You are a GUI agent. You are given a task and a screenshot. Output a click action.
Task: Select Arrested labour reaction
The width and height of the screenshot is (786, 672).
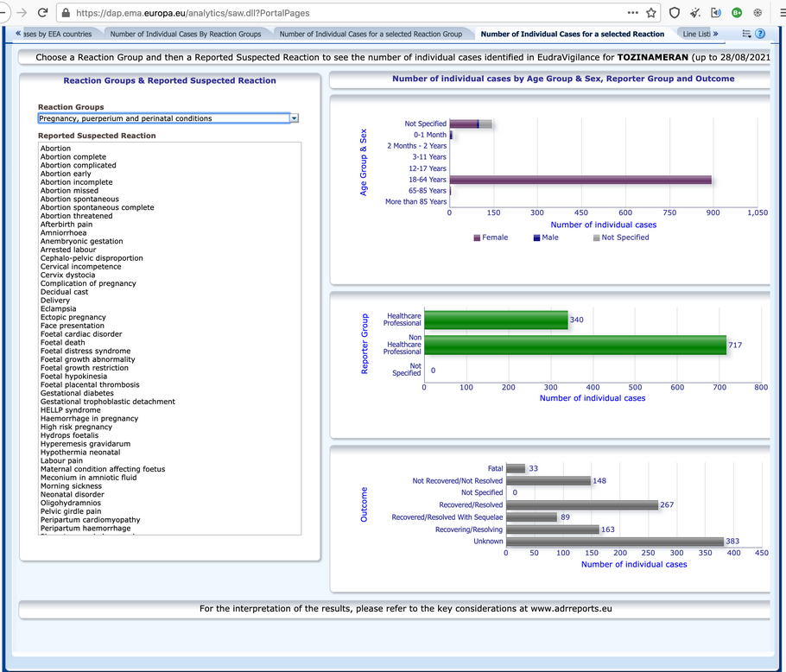tap(68, 250)
